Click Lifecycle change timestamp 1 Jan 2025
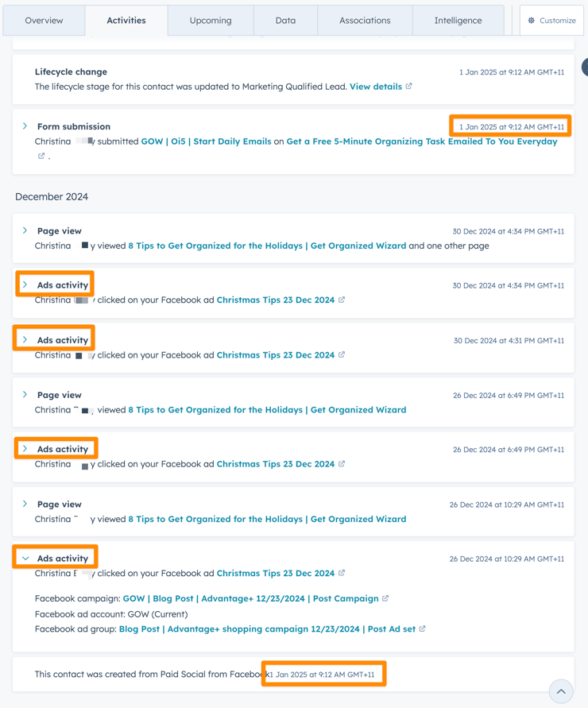The height and width of the screenshot is (708, 588). point(512,72)
